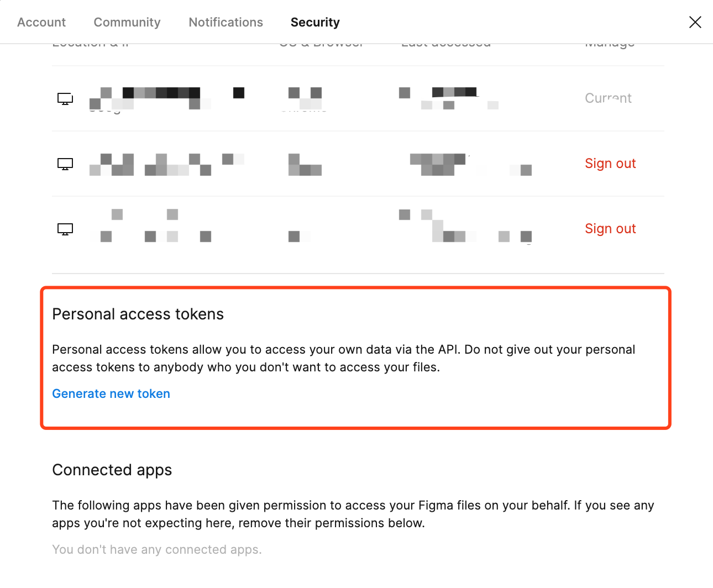This screenshot has height=588, width=713.
Task: Click the desktop icon of the current session
Action: (x=65, y=99)
